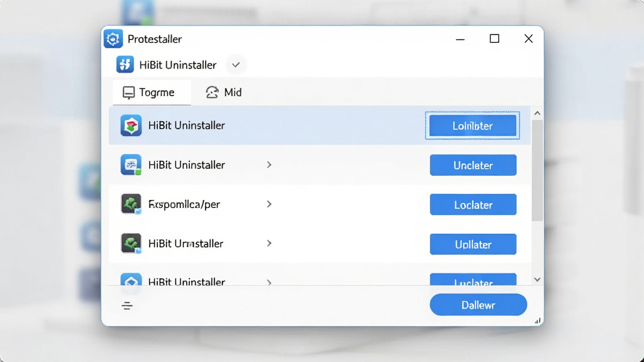The height and width of the screenshot is (362, 644).
Task: Click the scrollbar up arrow
Action: tap(537, 113)
